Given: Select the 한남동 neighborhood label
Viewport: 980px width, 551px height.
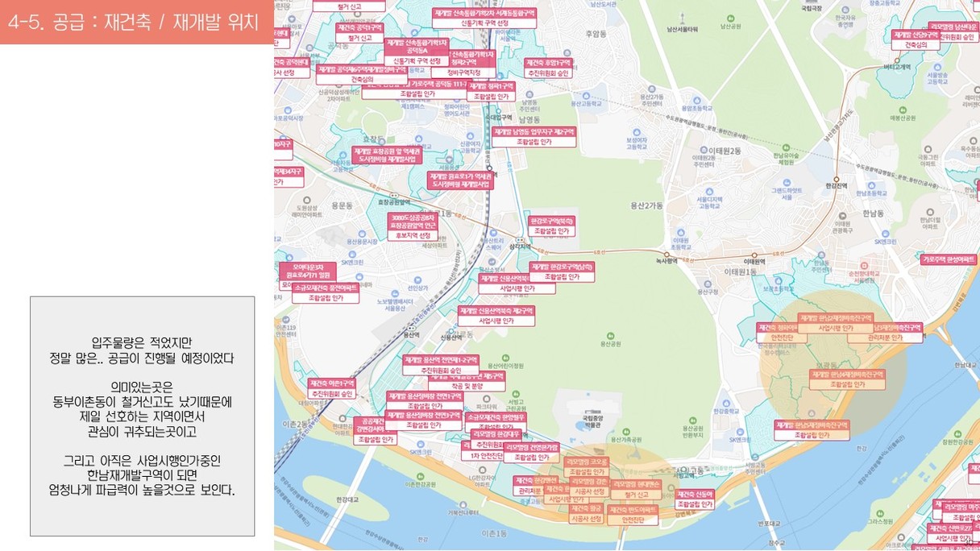Looking at the screenshot, I should (x=872, y=213).
